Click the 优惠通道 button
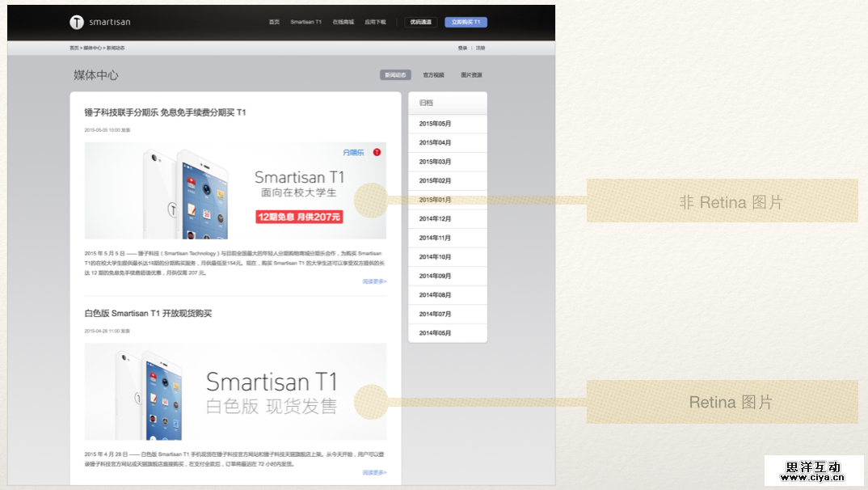This screenshot has height=490, width=868. point(419,22)
